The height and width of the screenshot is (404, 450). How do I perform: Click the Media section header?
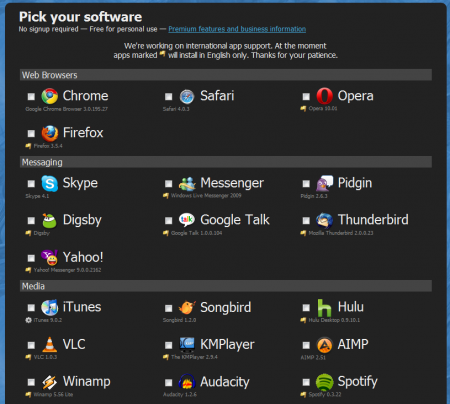click(x=226, y=286)
